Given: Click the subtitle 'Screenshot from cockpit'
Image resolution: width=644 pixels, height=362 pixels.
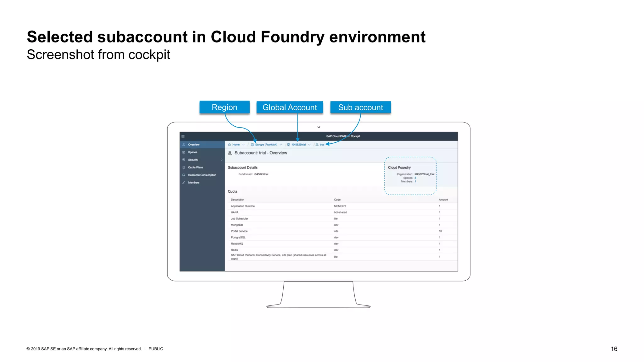Looking at the screenshot, I should click(x=98, y=55).
